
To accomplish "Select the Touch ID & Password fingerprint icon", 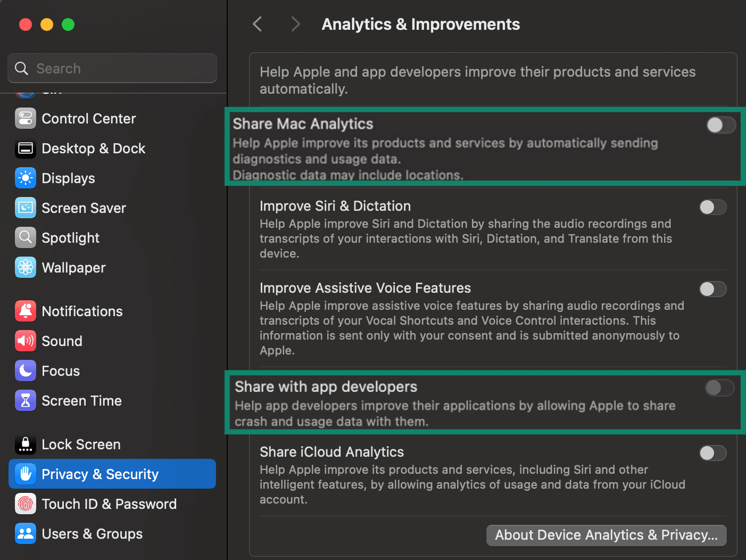I will 25,504.
